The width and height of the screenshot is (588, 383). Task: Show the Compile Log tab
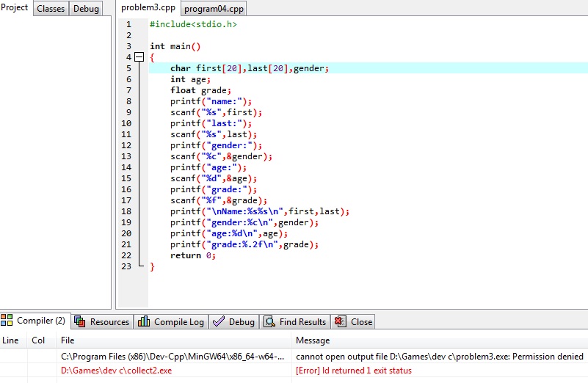tap(171, 322)
